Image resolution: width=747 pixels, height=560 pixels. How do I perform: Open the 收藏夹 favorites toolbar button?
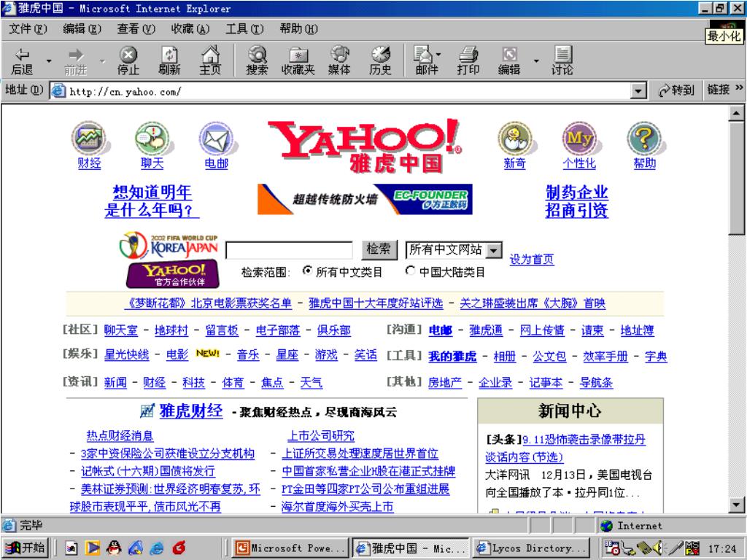(x=298, y=61)
